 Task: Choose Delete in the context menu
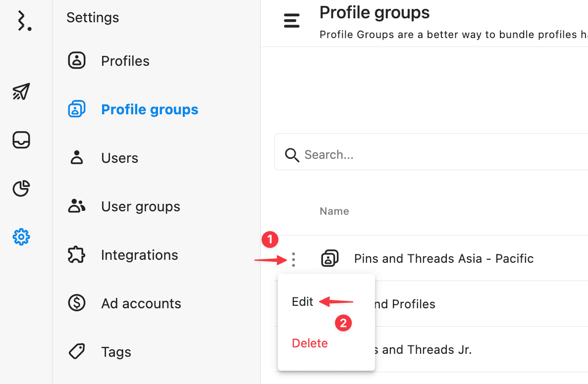pos(310,343)
